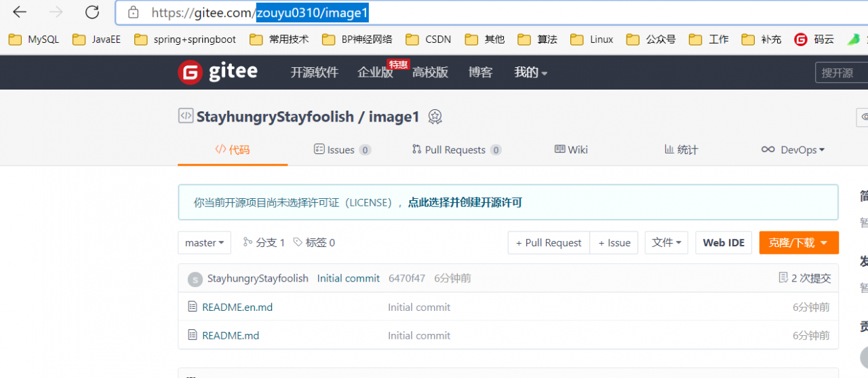Expand the DevOps dropdown tab
Screen dimensions: 868x378
pyautogui.click(x=793, y=150)
